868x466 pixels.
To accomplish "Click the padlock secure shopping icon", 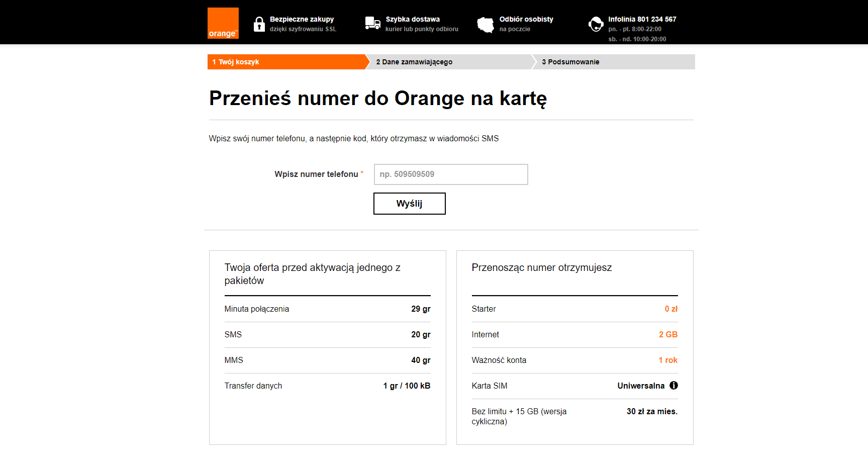I will coord(259,24).
